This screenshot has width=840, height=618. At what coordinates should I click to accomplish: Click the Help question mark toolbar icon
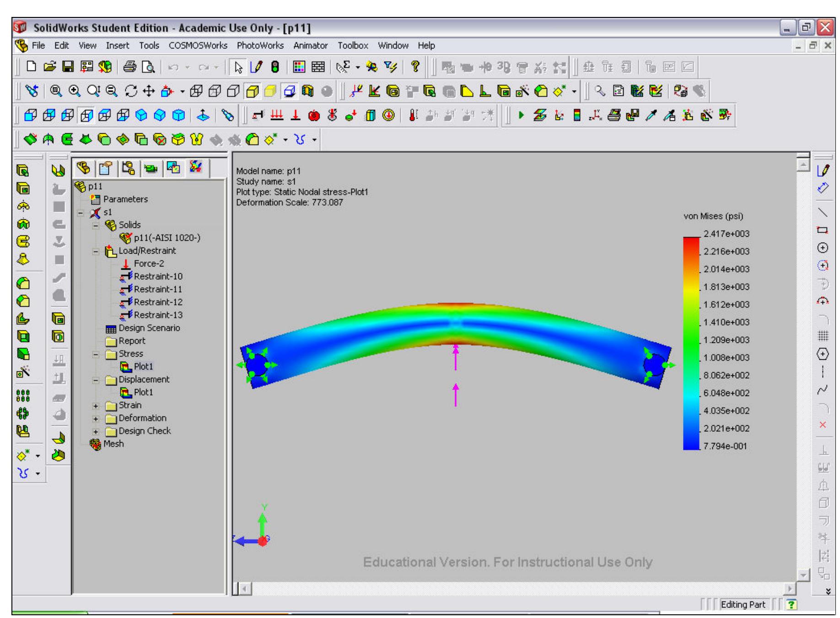[415, 67]
